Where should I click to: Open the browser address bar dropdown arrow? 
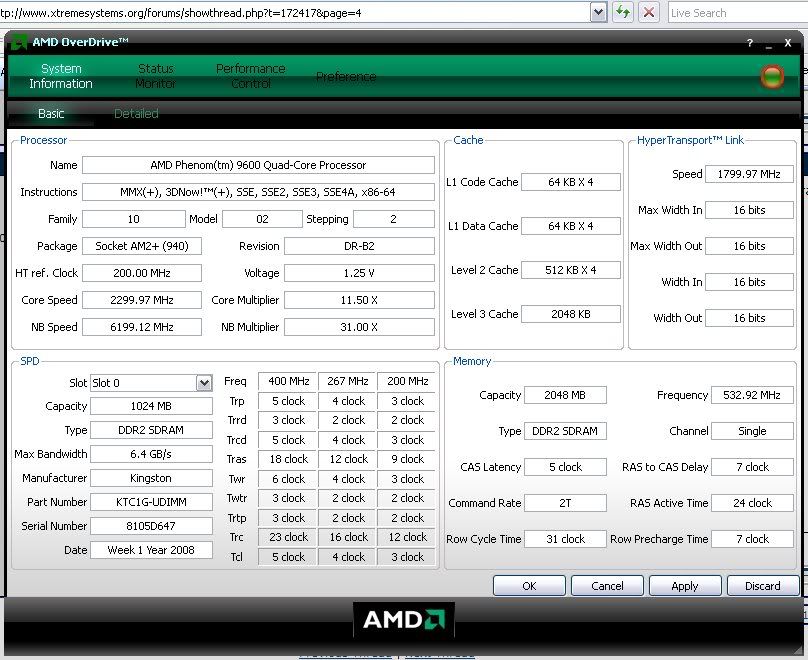click(598, 12)
